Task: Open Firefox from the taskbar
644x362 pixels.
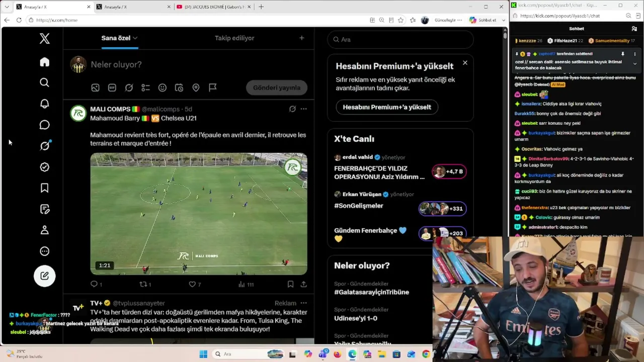Action: pos(337,354)
